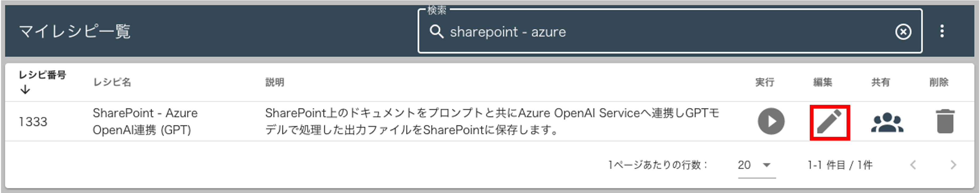
Task: Click the recipe number 1333 cell
Action: (x=33, y=122)
